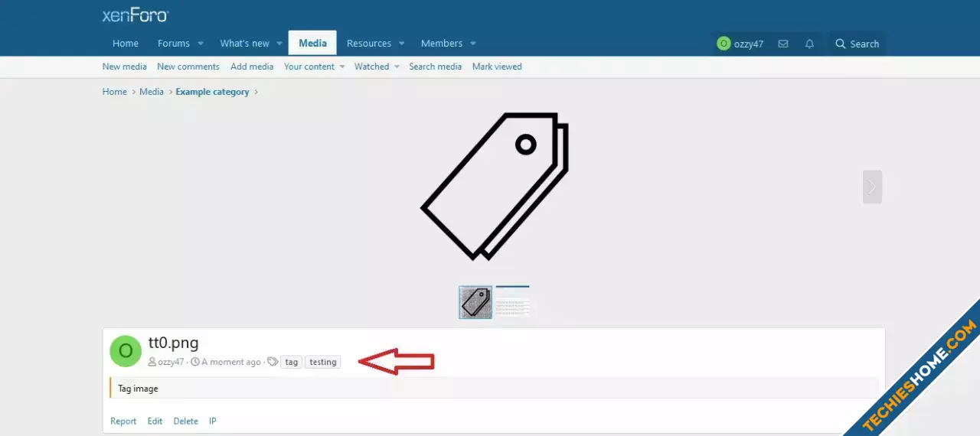Click ozzy47's green avatar beside tt0.png
This screenshot has width=980, height=436.
pyautogui.click(x=126, y=351)
